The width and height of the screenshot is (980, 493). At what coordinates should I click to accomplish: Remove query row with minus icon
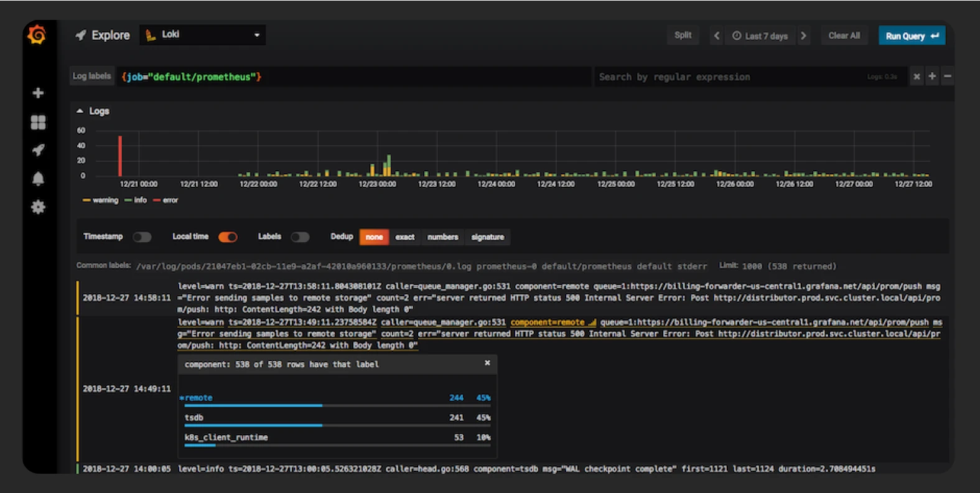(x=947, y=77)
